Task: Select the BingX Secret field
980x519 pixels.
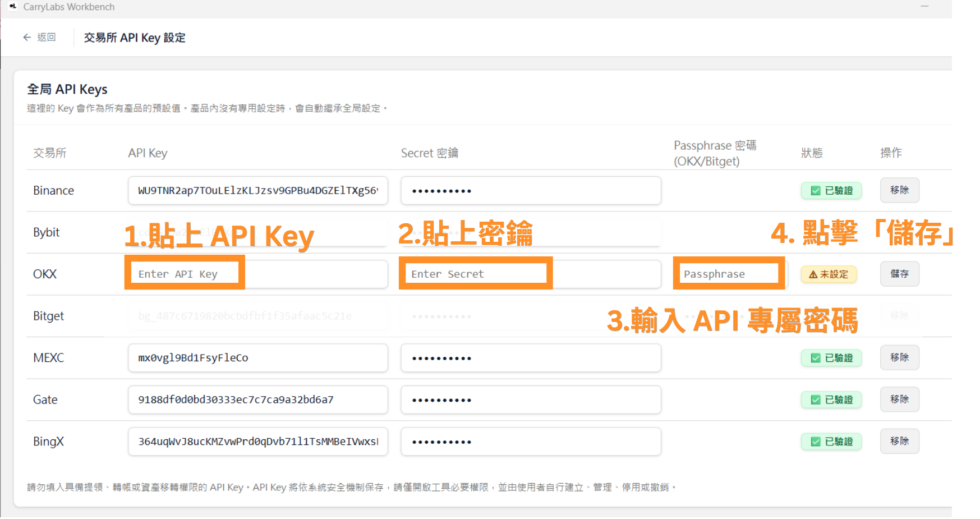Action: coord(531,442)
